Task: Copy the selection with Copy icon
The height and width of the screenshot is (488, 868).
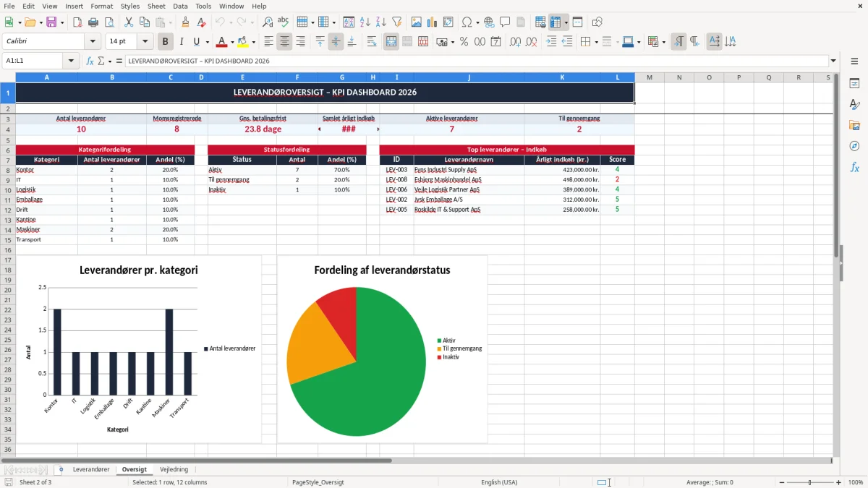Action: tap(144, 22)
